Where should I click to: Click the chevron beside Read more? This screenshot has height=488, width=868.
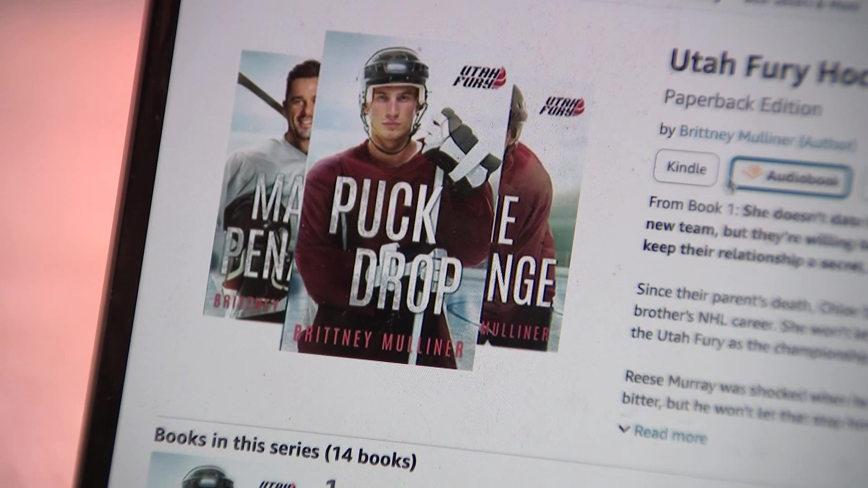pos(624,429)
